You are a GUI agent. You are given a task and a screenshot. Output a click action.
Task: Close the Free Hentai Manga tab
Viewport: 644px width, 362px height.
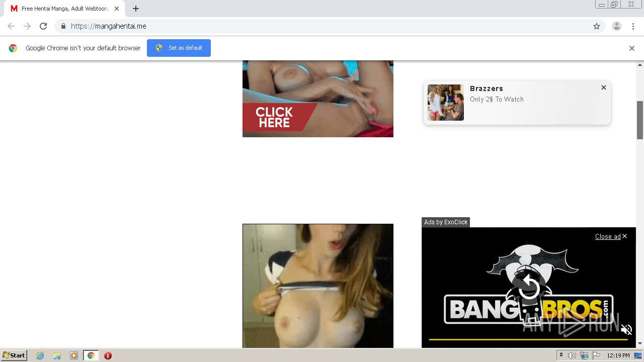[x=116, y=9]
